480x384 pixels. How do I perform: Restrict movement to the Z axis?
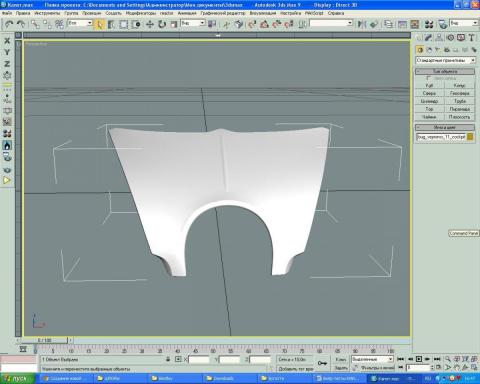click(7, 64)
